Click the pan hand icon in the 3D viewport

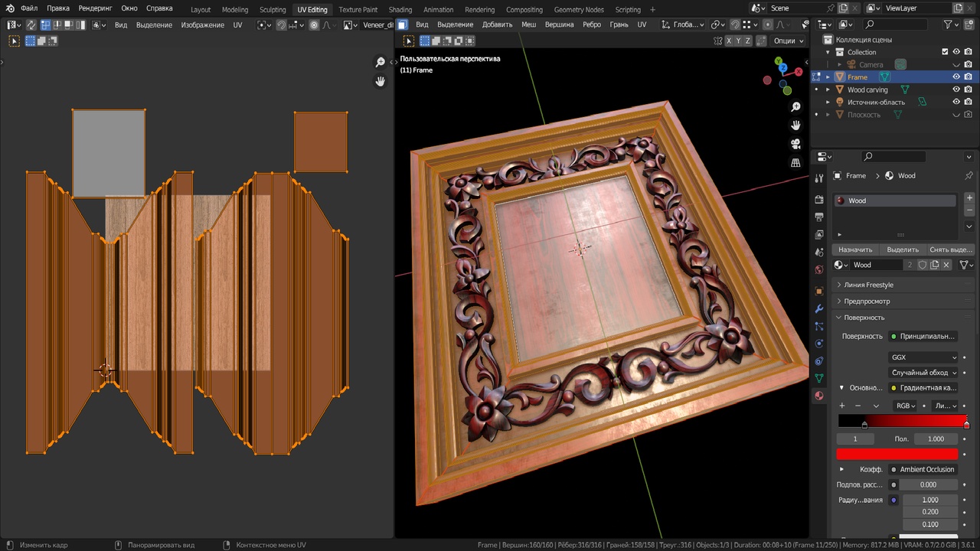pos(795,126)
